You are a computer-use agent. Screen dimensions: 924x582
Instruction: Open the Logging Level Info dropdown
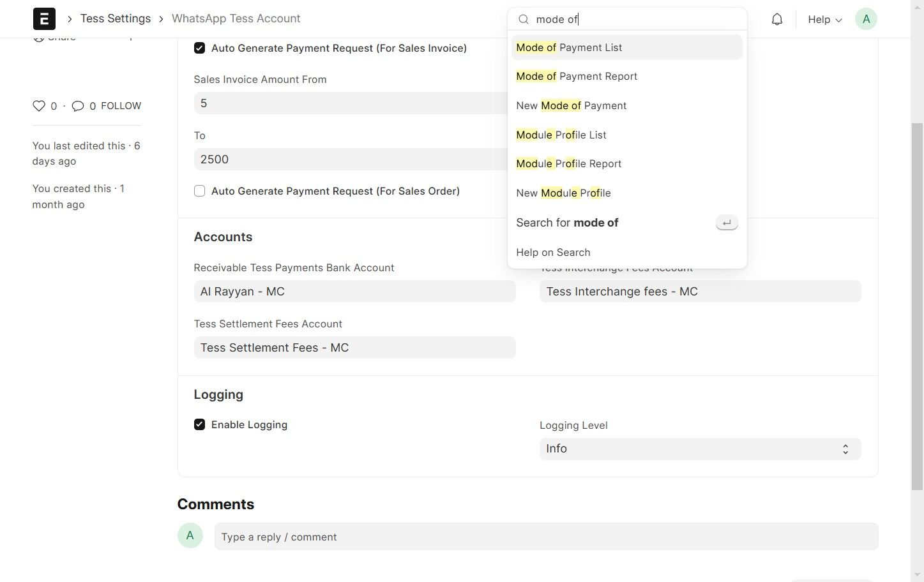[x=700, y=449]
